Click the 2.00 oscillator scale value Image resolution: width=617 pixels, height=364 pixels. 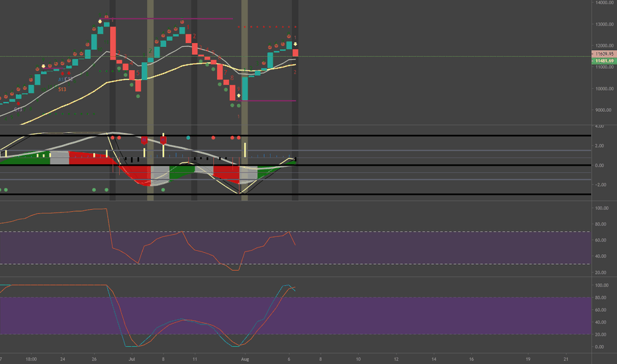click(599, 146)
